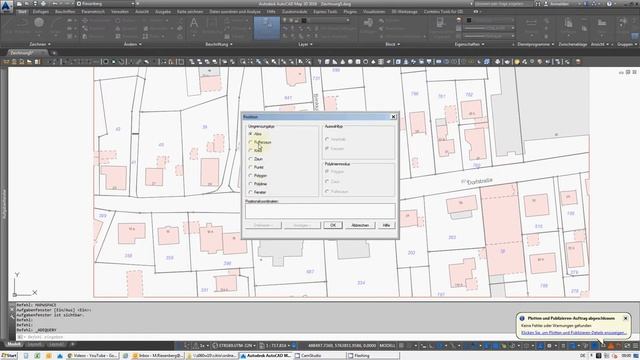Open the highlighted Layer Properties button

pos(267,27)
